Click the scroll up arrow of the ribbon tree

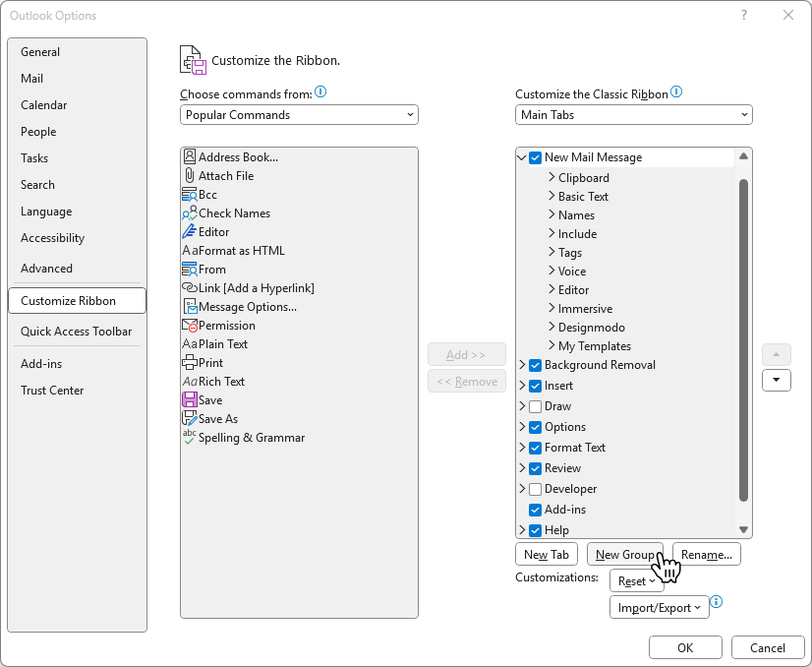[x=743, y=156]
